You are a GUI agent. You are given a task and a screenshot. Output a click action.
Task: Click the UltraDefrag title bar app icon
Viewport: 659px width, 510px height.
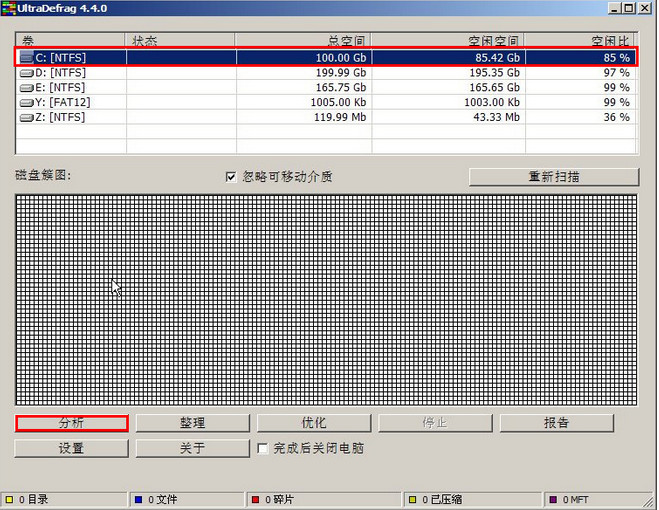(x=8, y=8)
